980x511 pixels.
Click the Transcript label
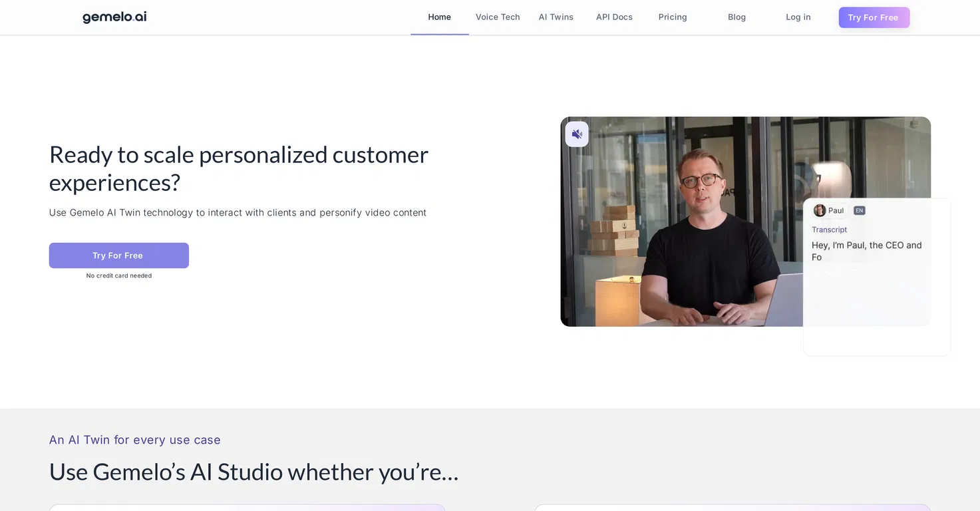[x=829, y=230]
